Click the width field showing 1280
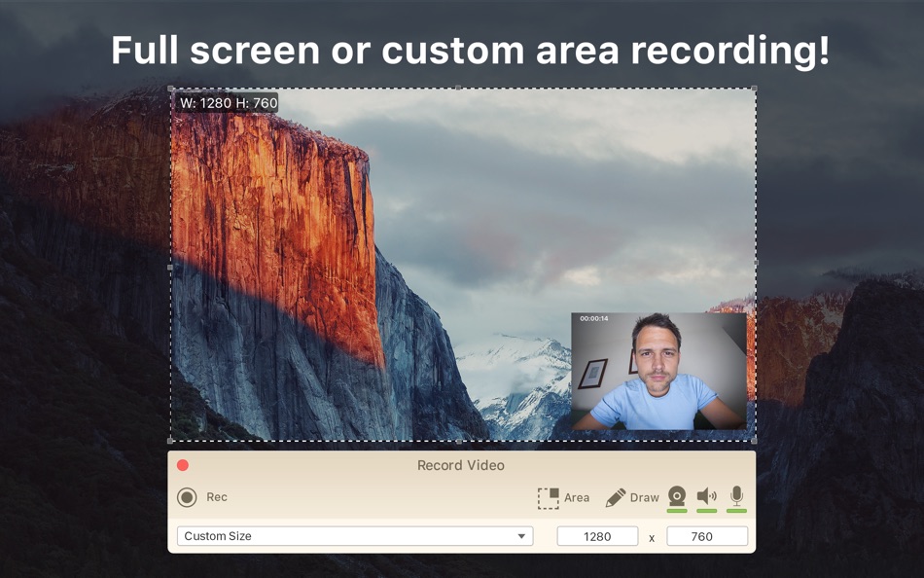The width and height of the screenshot is (924, 578). point(596,535)
